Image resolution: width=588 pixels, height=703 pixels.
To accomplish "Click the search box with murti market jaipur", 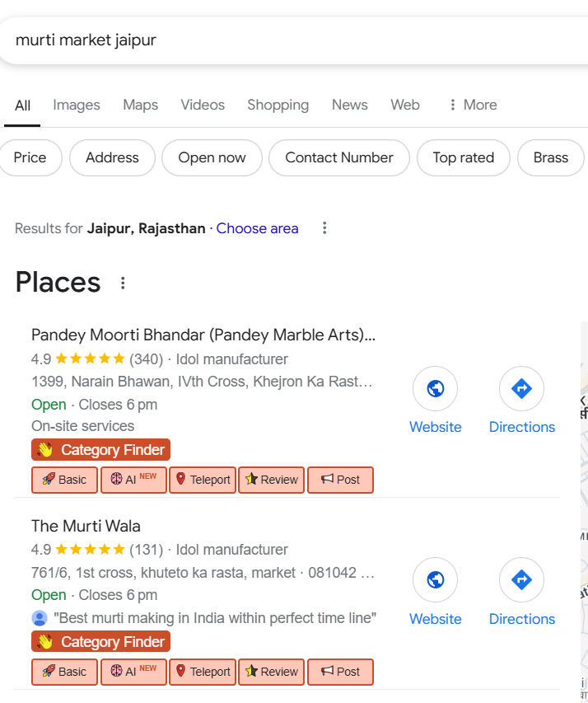I will [x=247, y=40].
